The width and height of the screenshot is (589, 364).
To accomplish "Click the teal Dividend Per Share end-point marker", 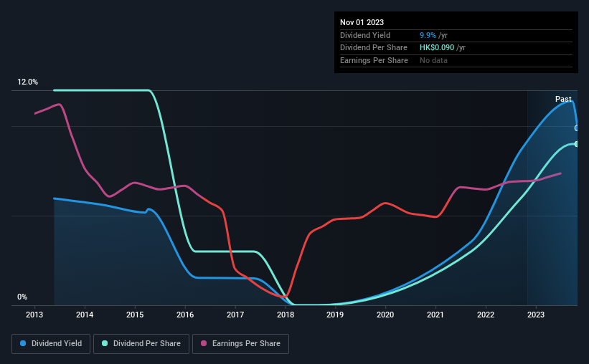I will 577,144.
